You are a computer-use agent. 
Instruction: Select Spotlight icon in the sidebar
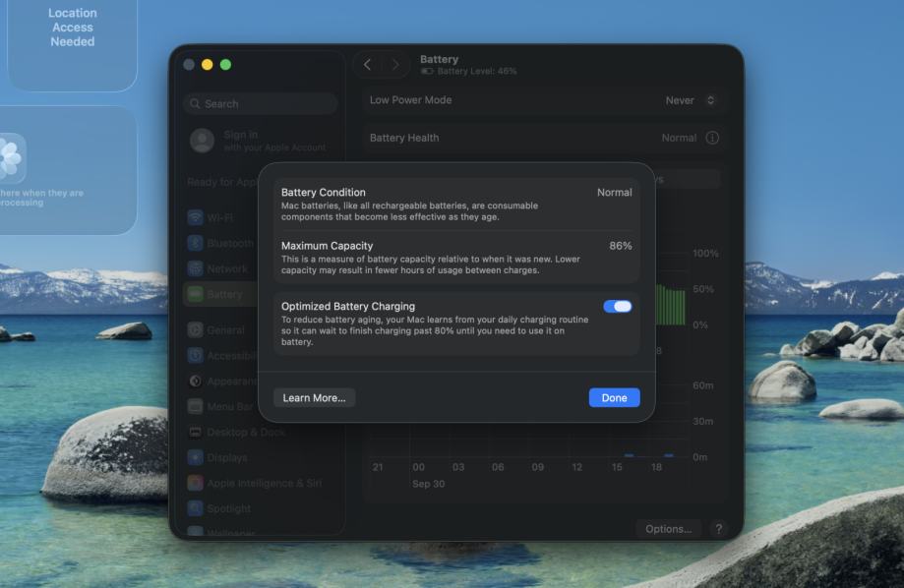click(x=196, y=508)
